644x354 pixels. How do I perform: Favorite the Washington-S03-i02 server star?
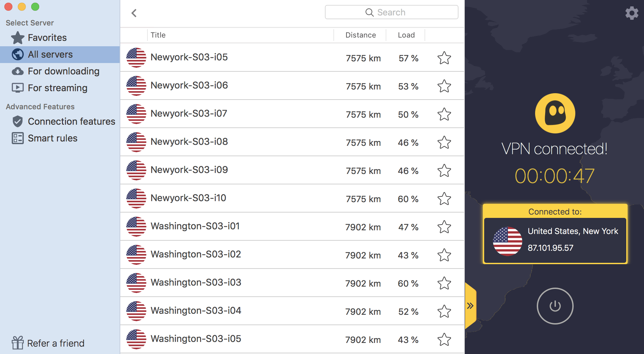coord(444,255)
